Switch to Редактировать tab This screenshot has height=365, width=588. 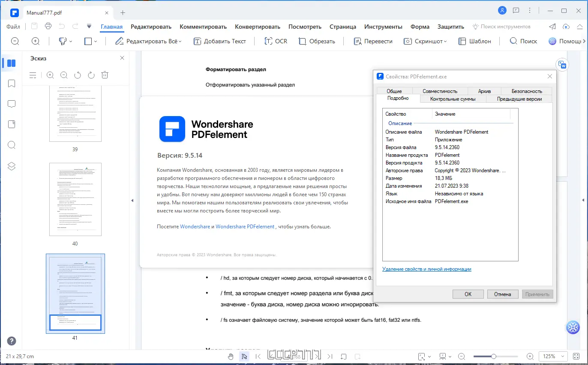pyautogui.click(x=151, y=27)
